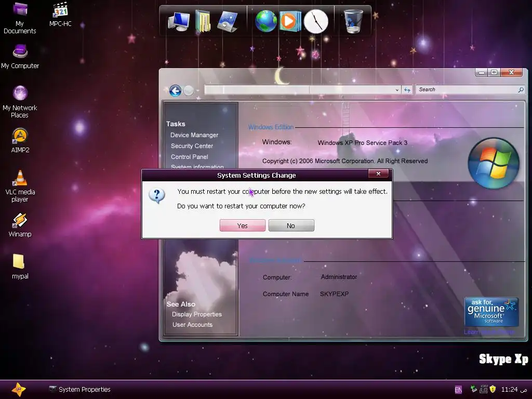Open Display Properties under See Also
The width and height of the screenshot is (532, 399).
[197, 314]
